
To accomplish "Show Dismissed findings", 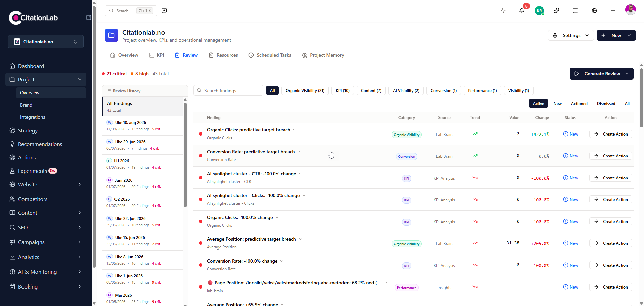I will [x=606, y=103].
